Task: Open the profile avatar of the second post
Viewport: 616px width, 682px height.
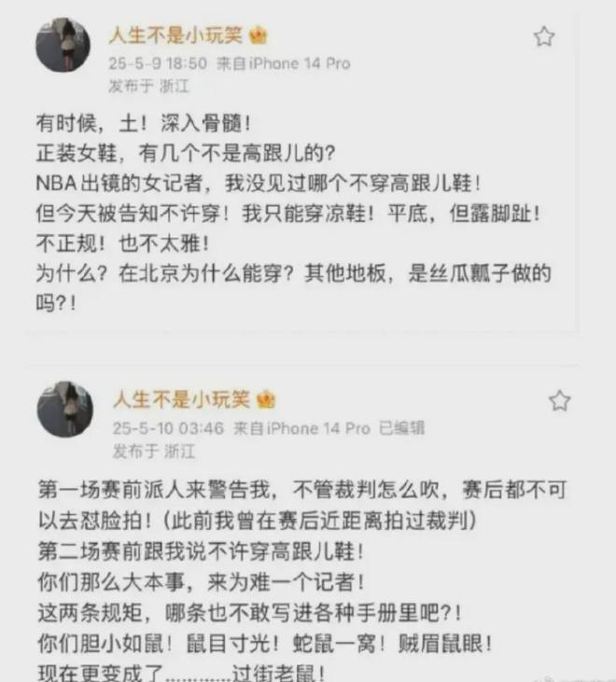Action: click(x=64, y=410)
